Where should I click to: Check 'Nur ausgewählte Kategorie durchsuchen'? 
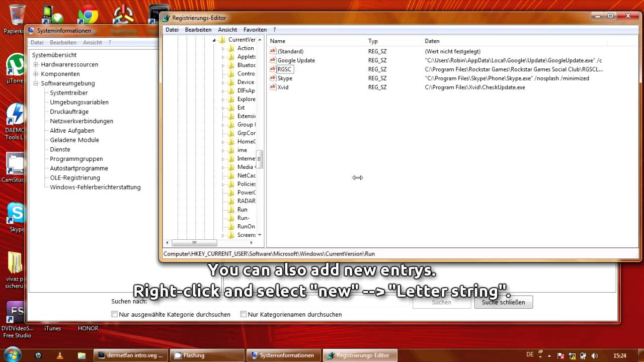point(115,314)
